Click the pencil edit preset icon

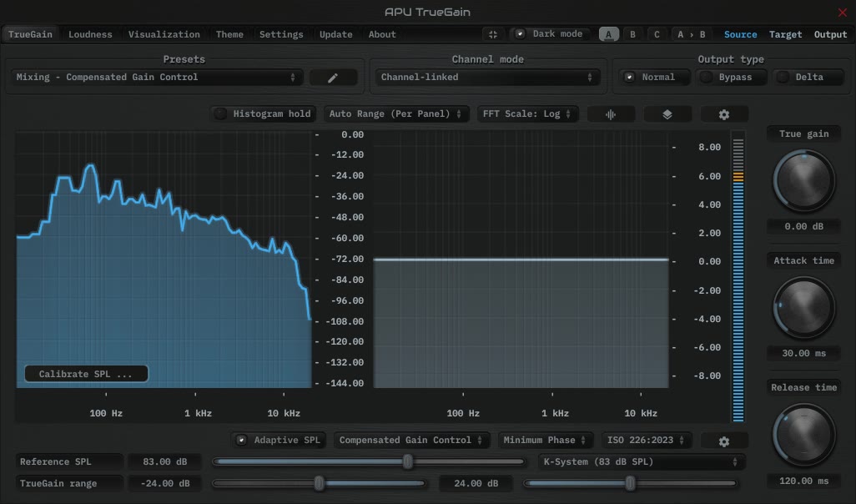[x=333, y=78]
